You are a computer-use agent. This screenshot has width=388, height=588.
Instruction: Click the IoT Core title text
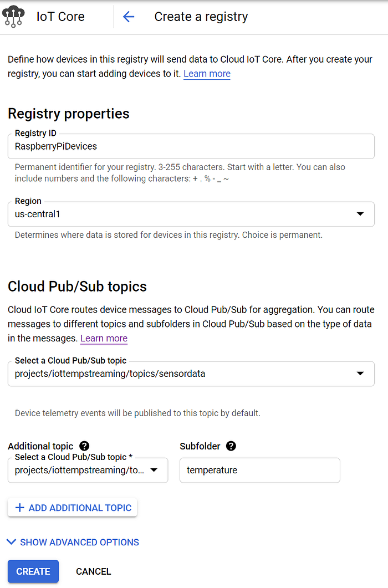tap(60, 17)
